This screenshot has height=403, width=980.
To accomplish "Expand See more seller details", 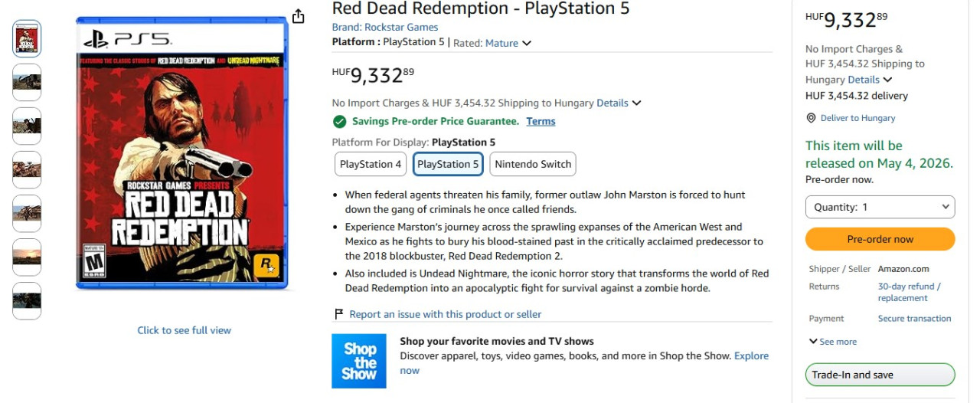I will [x=833, y=342].
